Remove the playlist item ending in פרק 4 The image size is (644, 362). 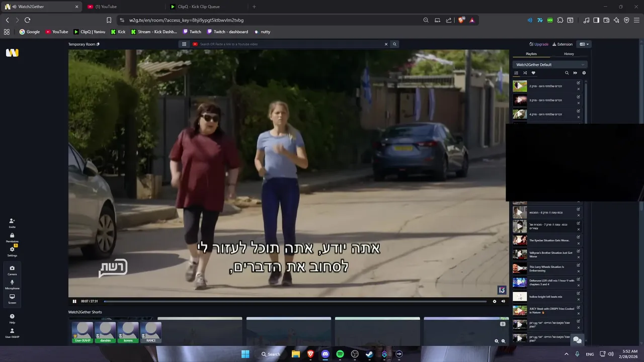578,117
